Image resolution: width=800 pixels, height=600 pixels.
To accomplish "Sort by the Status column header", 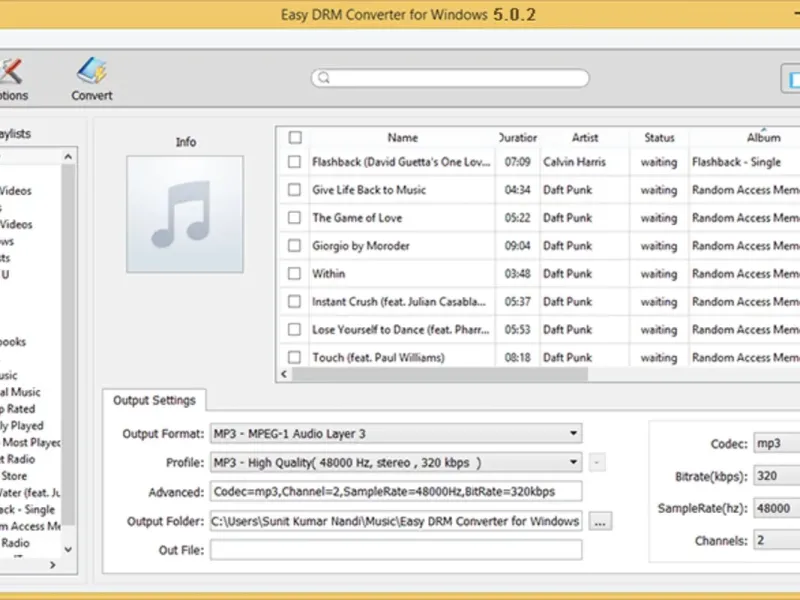I will pos(659,138).
